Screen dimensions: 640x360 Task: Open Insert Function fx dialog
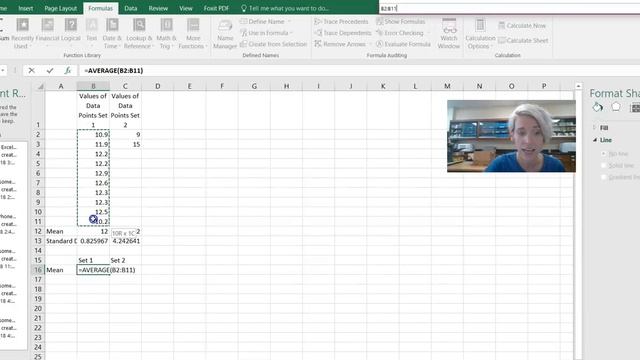(x=68, y=71)
